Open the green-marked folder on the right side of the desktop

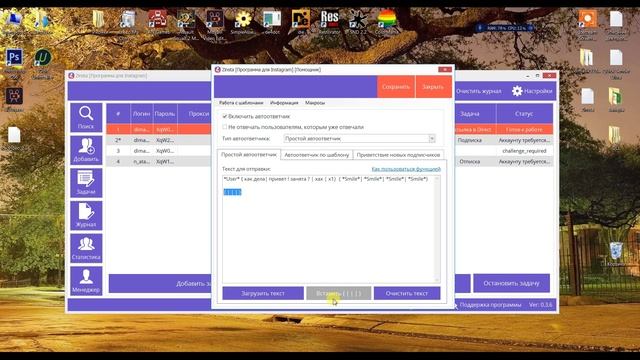click(x=615, y=97)
